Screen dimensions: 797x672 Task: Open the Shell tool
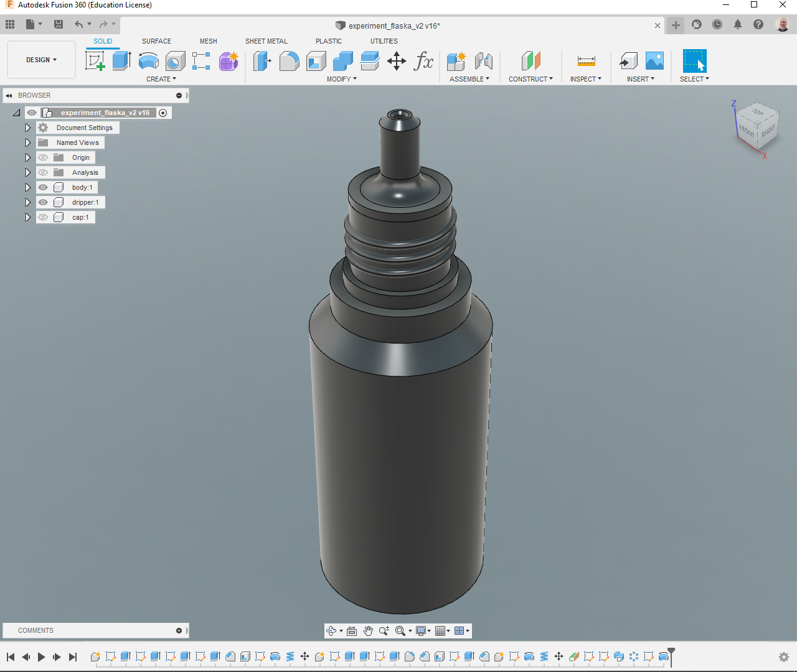click(x=316, y=61)
